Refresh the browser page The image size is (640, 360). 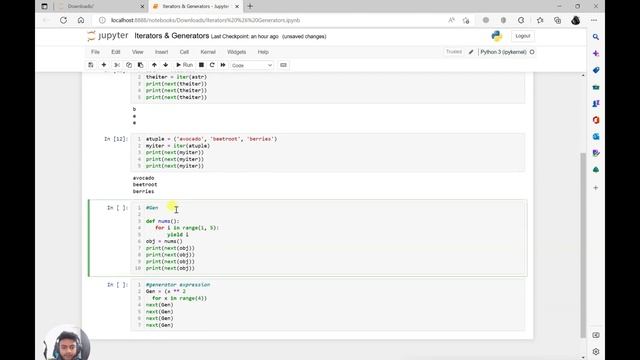(63, 20)
